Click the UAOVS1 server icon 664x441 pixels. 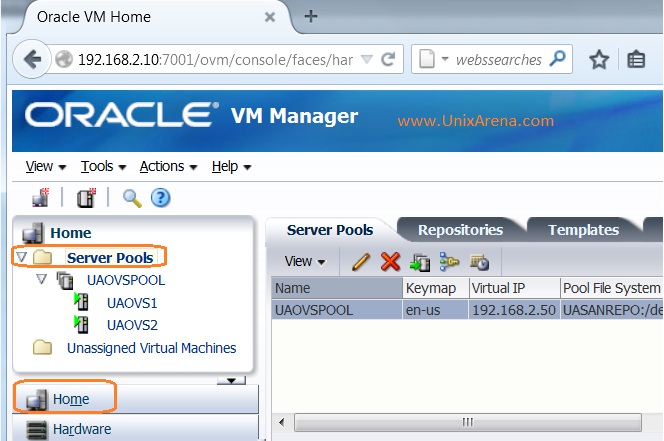pos(81,302)
